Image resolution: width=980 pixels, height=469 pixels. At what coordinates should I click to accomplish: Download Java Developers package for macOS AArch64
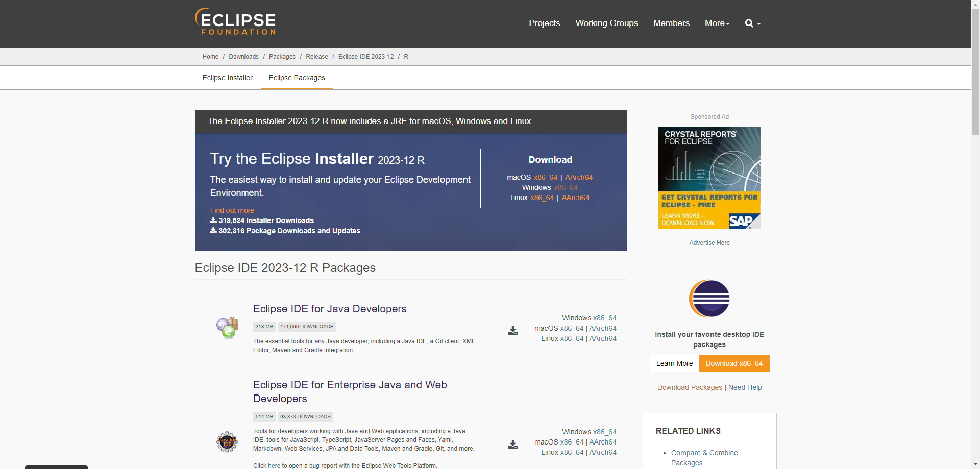[x=603, y=328]
